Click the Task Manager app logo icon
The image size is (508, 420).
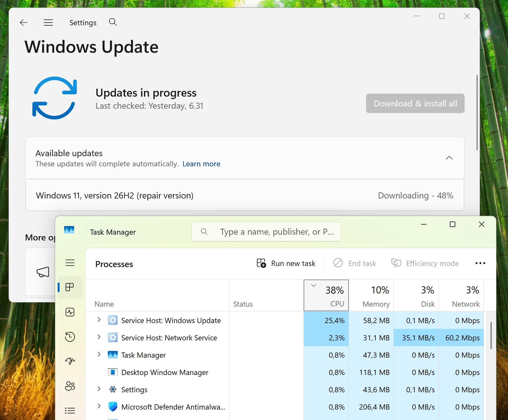point(69,229)
